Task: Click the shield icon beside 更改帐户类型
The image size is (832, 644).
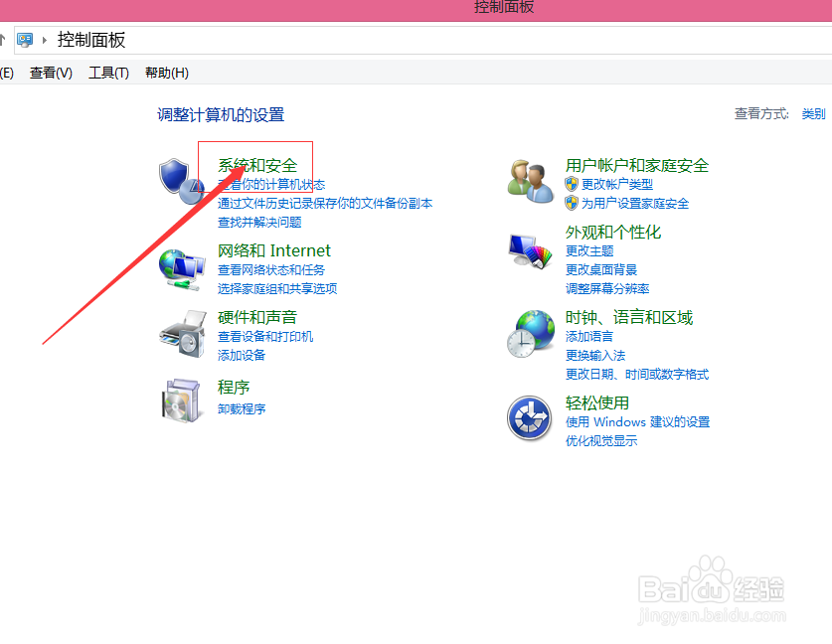Action: coord(572,184)
